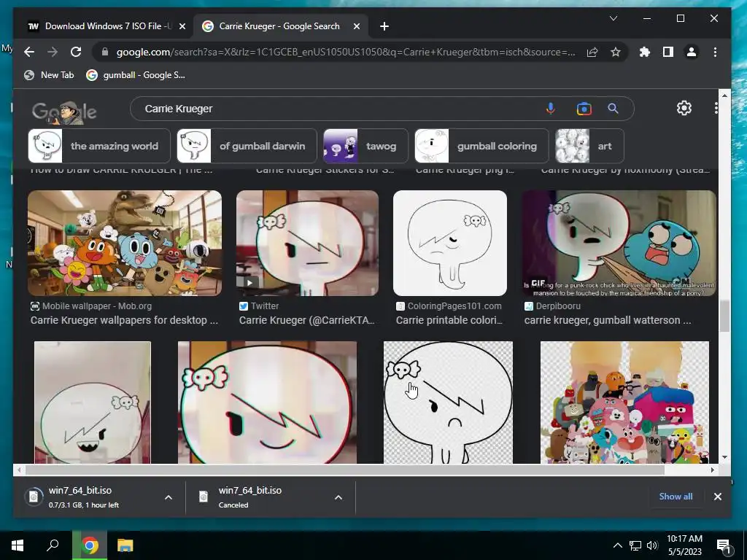This screenshot has width=747, height=560.
Task: Expand options for downloading win7_64_bit.iso
Action: [x=169, y=497]
